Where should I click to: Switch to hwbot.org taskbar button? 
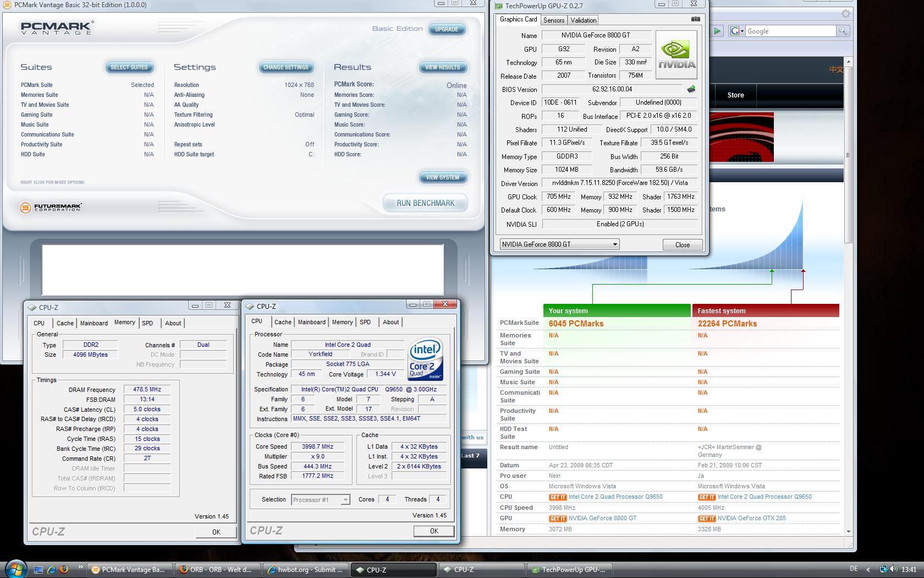pyautogui.click(x=305, y=570)
